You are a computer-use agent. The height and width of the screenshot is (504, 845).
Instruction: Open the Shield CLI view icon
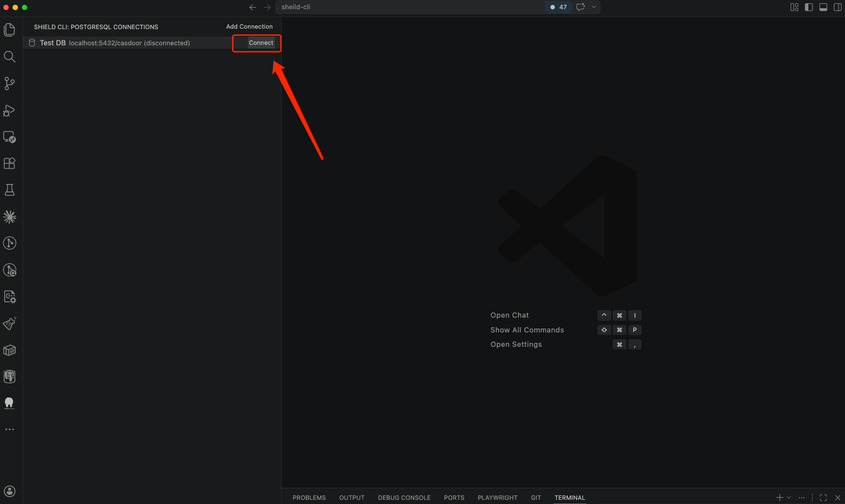pyautogui.click(x=9, y=403)
